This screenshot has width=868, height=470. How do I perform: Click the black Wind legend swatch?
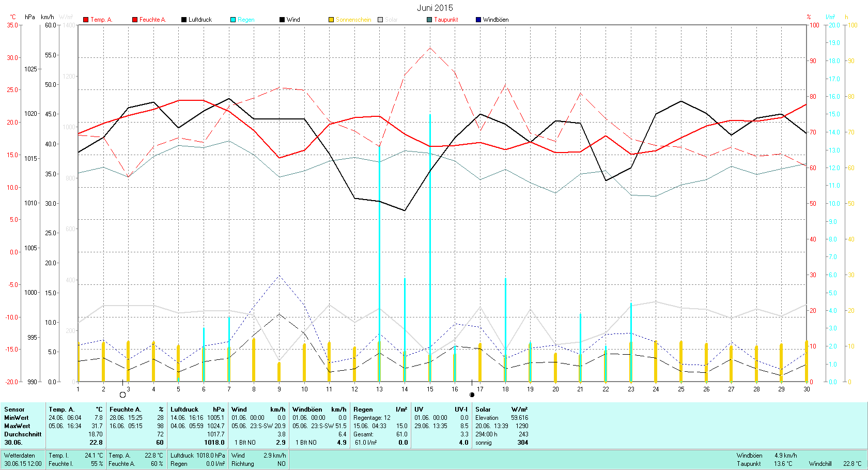pyautogui.click(x=282, y=20)
